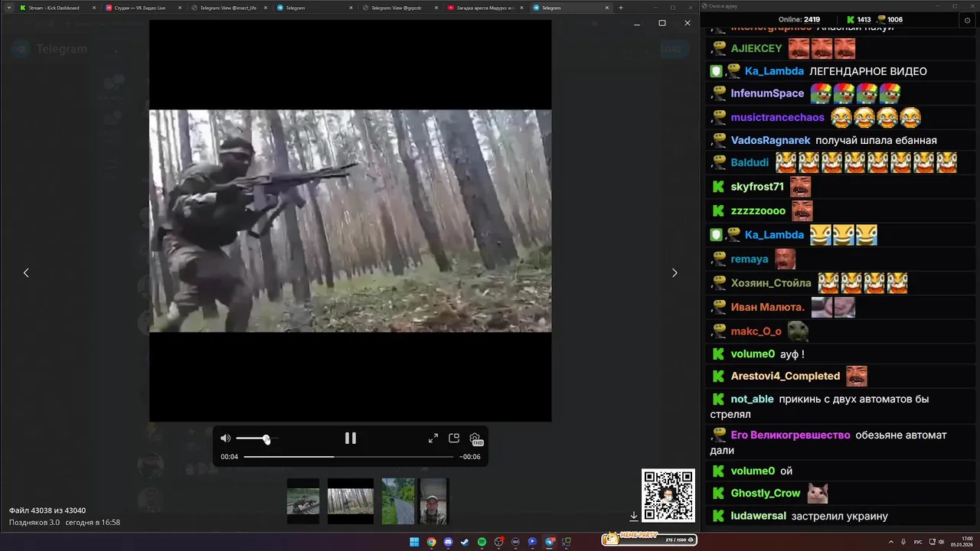Click username 'Ghostly_Crow' in chat
Viewport: 980px width, 551px height.
point(766,494)
